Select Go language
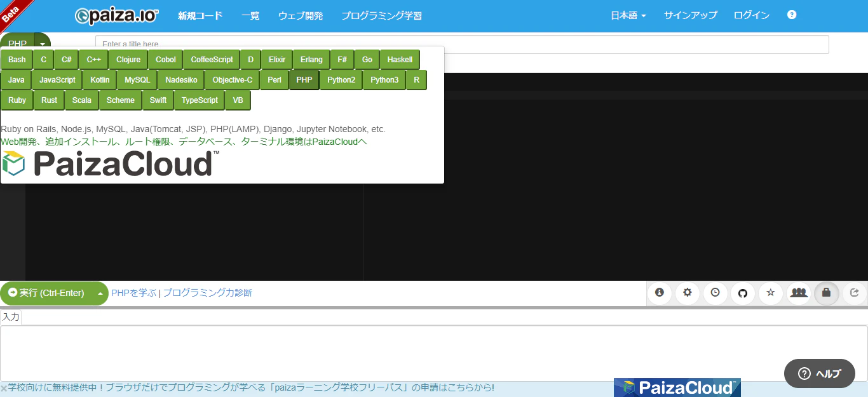Image resolution: width=868 pixels, height=397 pixels. [367, 60]
